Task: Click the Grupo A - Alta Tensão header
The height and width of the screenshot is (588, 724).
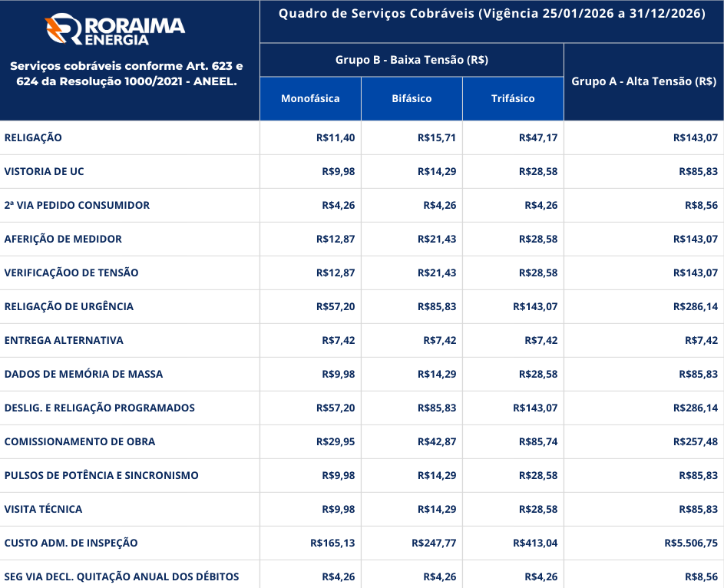Action: [643, 81]
